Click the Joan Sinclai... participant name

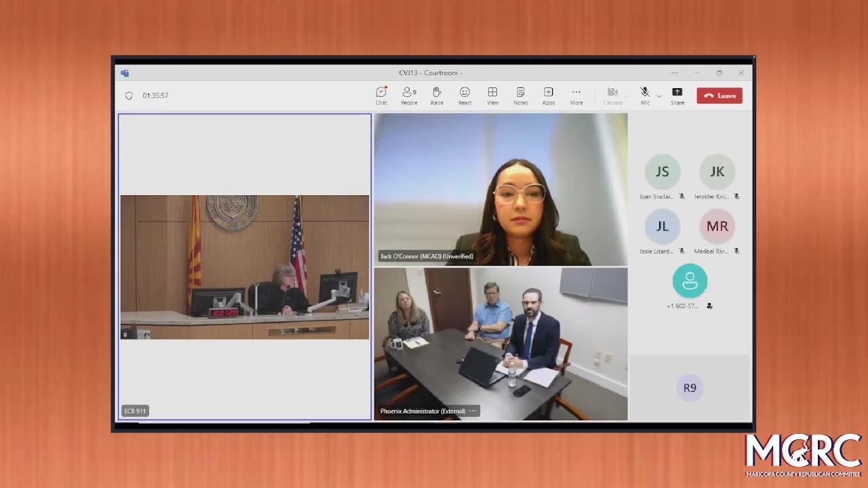[x=656, y=197]
